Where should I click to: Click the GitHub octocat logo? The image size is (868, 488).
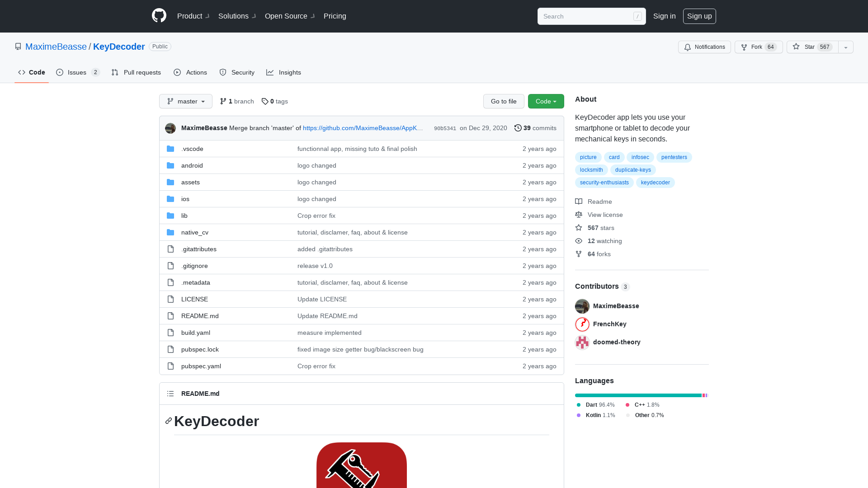pyautogui.click(x=159, y=16)
